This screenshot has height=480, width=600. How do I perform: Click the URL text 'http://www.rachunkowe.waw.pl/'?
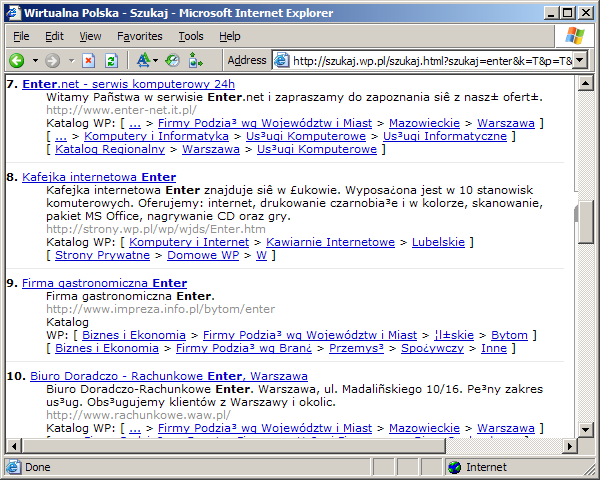pyautogui.click(x=139, y=415)
